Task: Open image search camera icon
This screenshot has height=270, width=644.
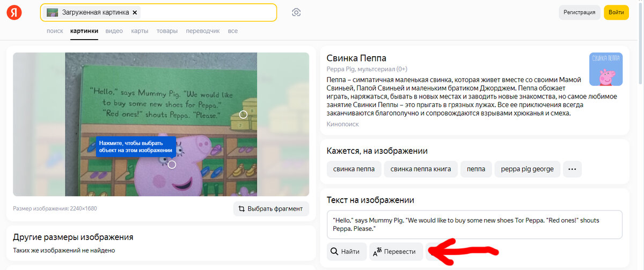Action: [x=296, y=12]
